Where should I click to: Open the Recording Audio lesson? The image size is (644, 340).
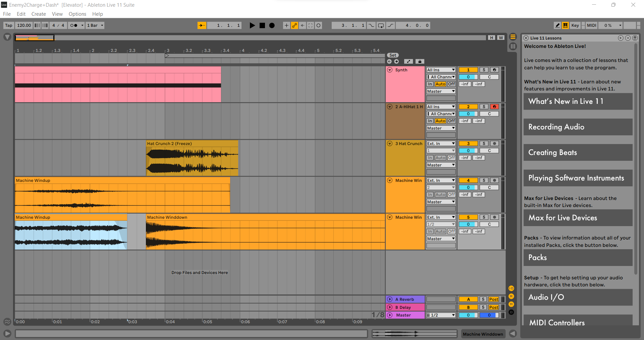tap(578, 127)
